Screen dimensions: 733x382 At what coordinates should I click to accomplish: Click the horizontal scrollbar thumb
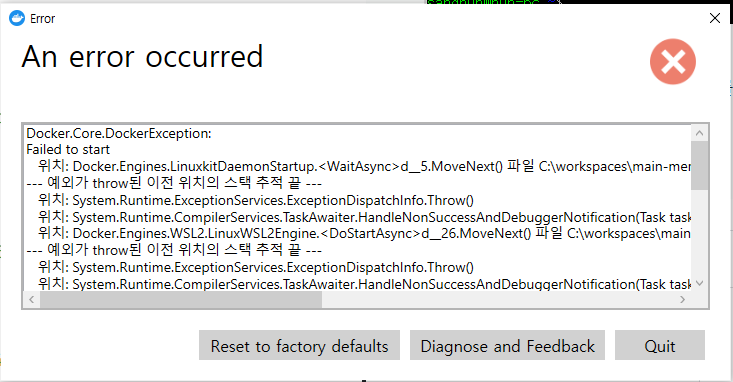click(181, 299)
